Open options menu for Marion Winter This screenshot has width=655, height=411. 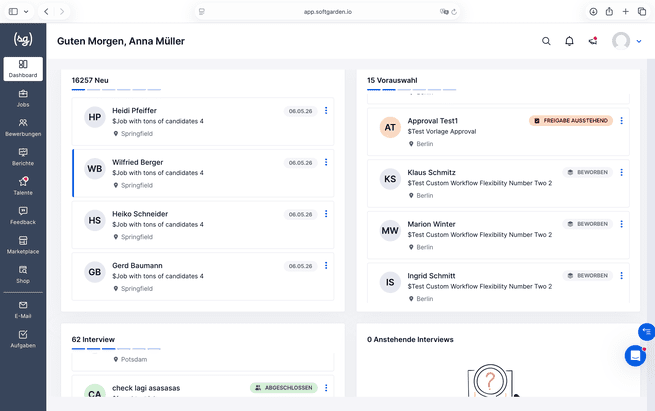pos(621,224)
